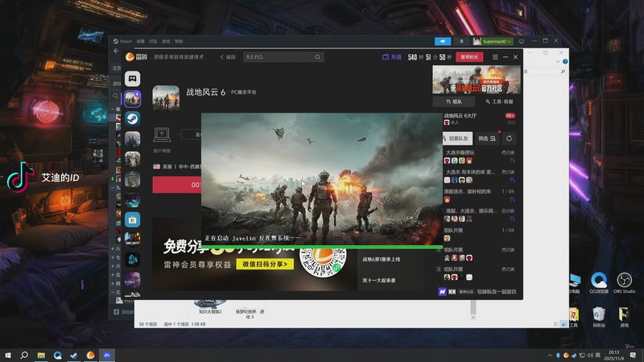Screen dimensions: 644x362
Task: Click the green launch progress bar
Action: pyautogui.click(x=321, y=247)
